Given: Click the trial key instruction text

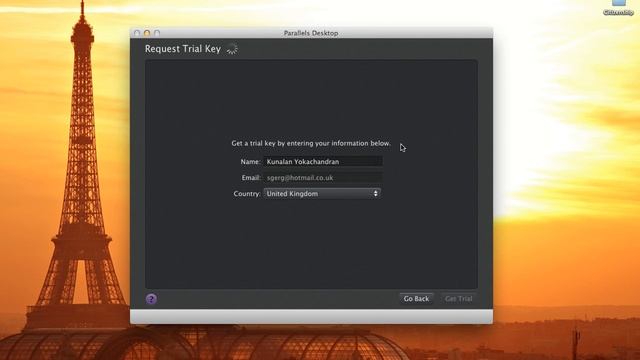Looking at the screenshot, I should 311,143.
